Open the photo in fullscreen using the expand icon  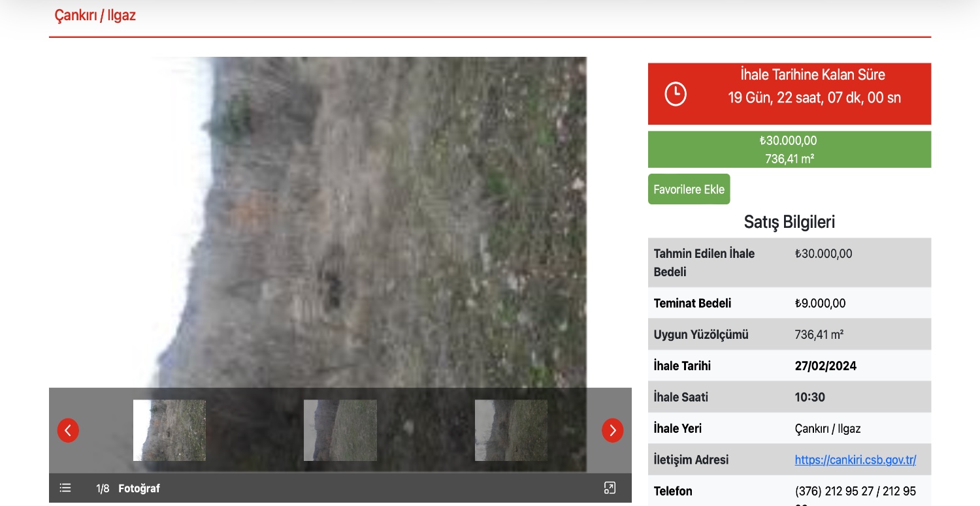point(610,488)
